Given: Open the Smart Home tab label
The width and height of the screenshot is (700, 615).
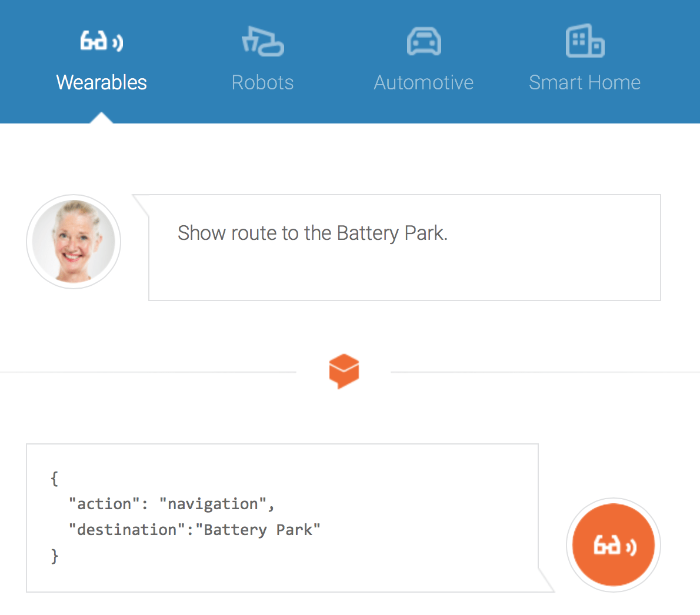Looking at the screenshot, I should click(585, 82).
